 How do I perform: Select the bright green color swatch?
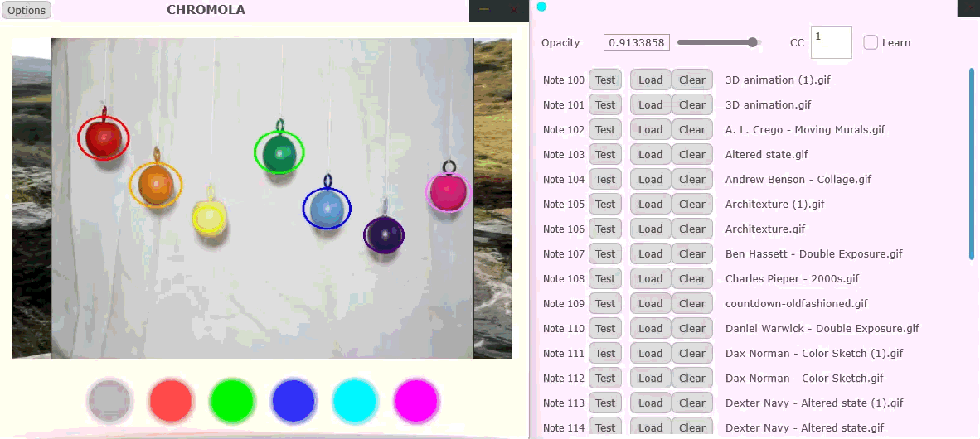click(232, 401)
